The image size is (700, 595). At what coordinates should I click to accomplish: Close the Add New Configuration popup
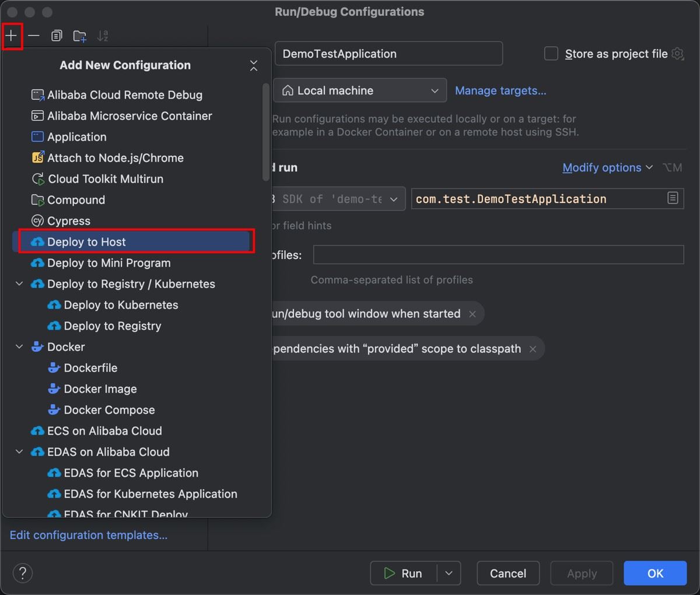point(253,65)
